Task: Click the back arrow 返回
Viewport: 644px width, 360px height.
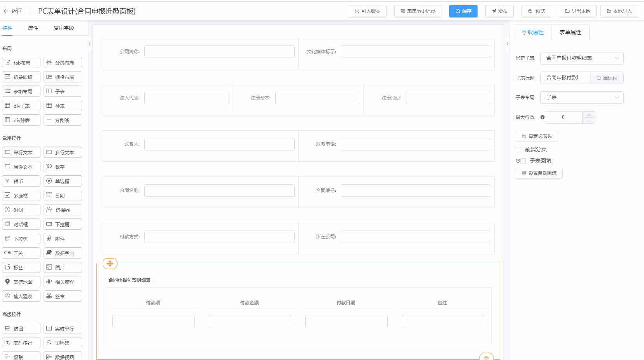Action: coord(13,11)
